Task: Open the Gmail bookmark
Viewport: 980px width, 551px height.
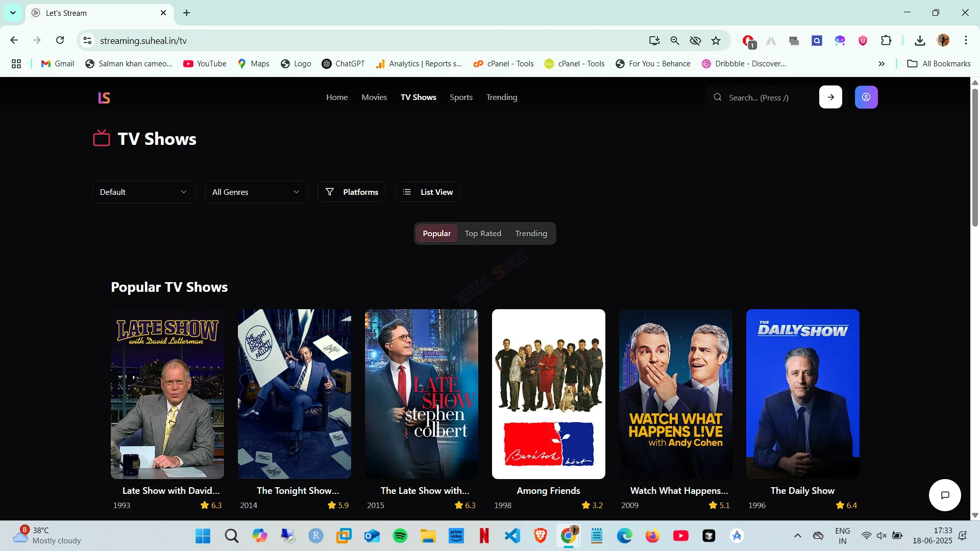Action: (x=58, y=64)
